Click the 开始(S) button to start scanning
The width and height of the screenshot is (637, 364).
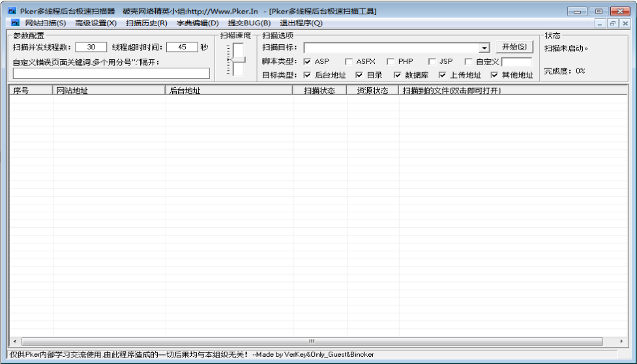[x=514, y=47]
